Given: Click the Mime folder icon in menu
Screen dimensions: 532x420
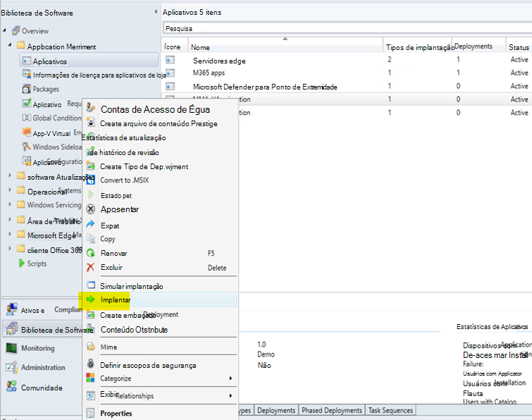Looking at the screenshot, I should [x=91, y=347].
